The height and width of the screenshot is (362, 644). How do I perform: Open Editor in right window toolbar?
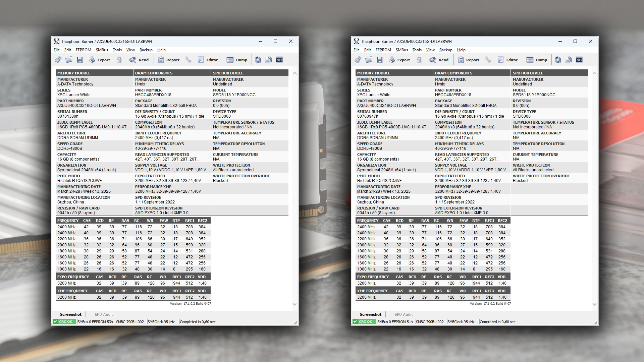pyautogui.click(x=508, y=60)
